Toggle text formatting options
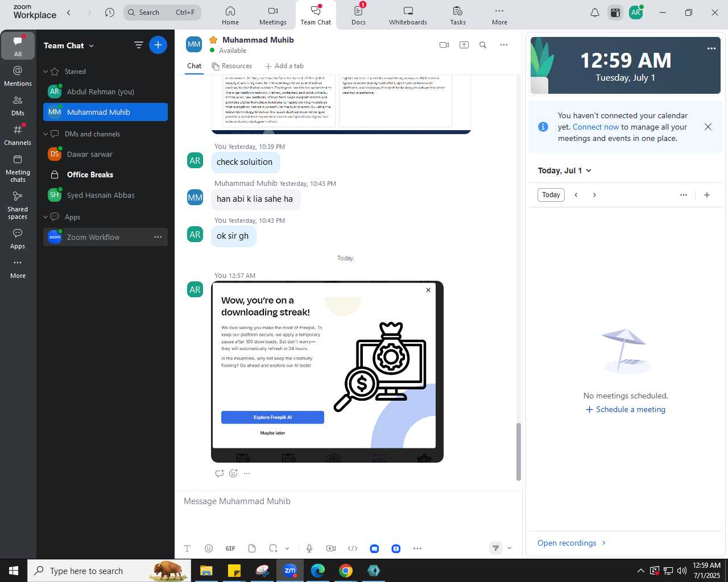Image resolution: width=728 pixels, height=582 pixels. (x=187, y=548)
